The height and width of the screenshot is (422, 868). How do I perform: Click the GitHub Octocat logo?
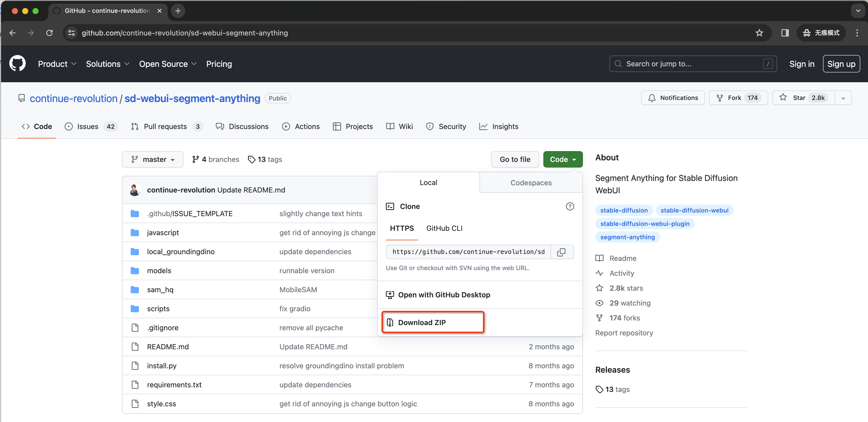pyautogui.click(x=17, y=63)
